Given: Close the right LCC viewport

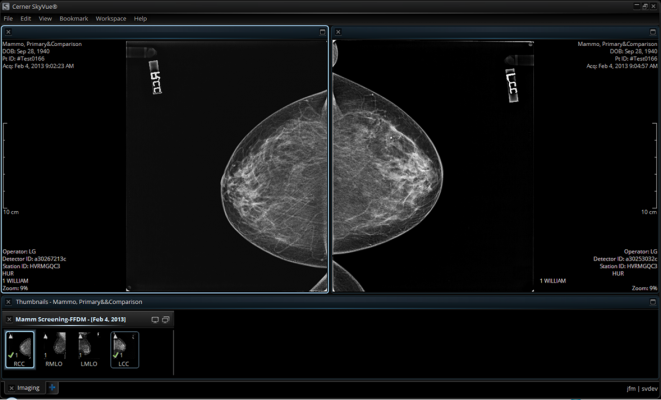Looking at the screenshot, I should click(338, 32).
